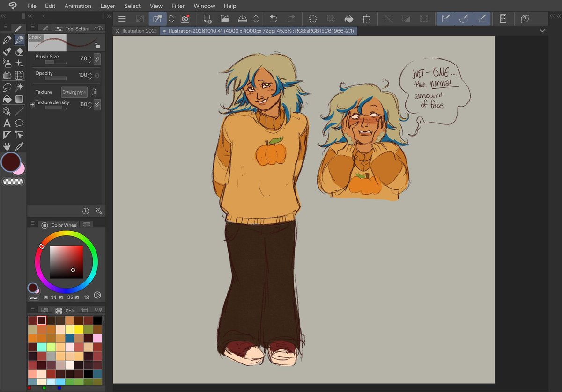Open the color set panel menu
Screen dimensions: 562x392
pos(33,310)
